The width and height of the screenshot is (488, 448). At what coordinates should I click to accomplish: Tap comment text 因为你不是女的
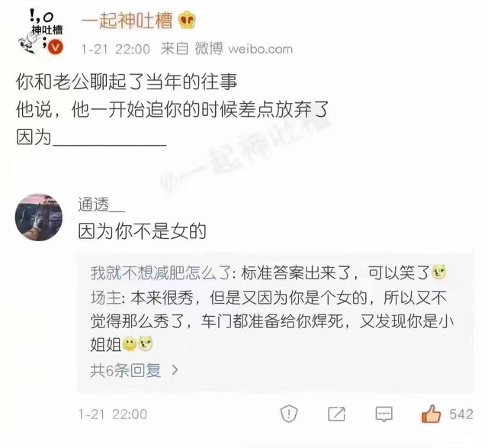coord(143,231)
